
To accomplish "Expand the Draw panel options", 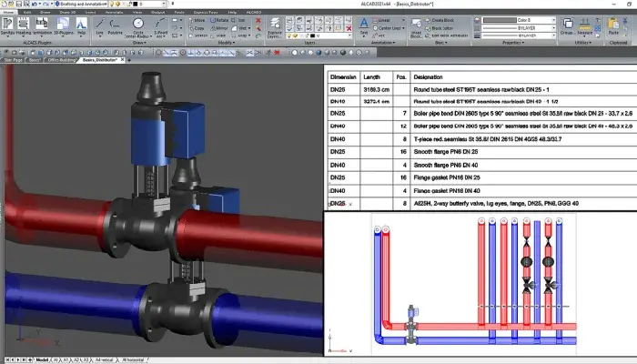I will (139, 42).
